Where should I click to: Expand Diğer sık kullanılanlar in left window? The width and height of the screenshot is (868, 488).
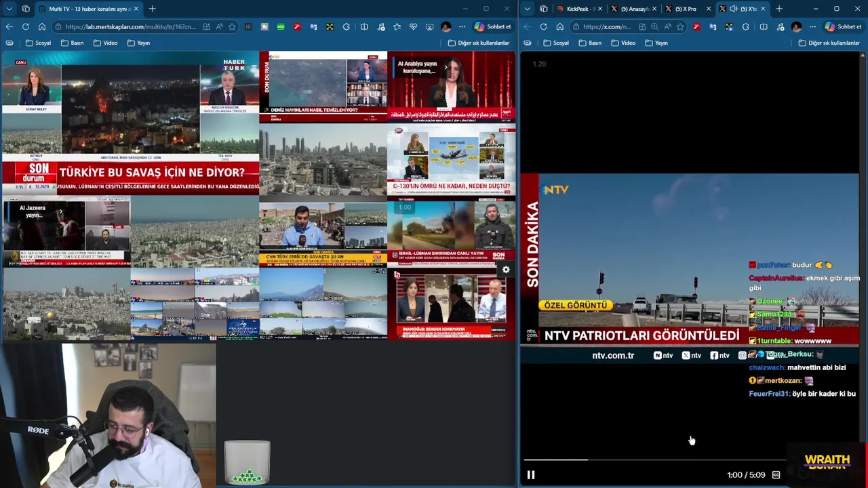click(478, 43)
